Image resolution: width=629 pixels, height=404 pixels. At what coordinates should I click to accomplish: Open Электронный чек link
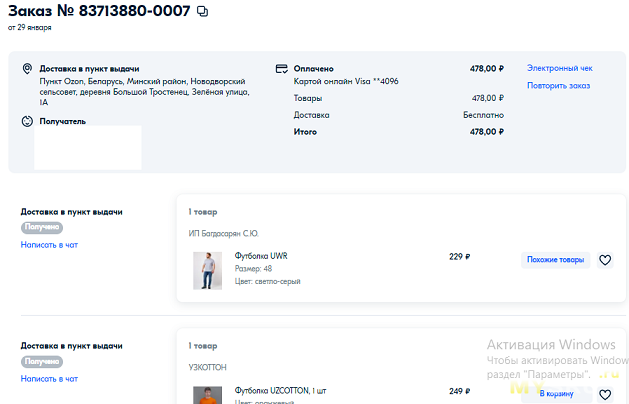[x=560, y=68]
